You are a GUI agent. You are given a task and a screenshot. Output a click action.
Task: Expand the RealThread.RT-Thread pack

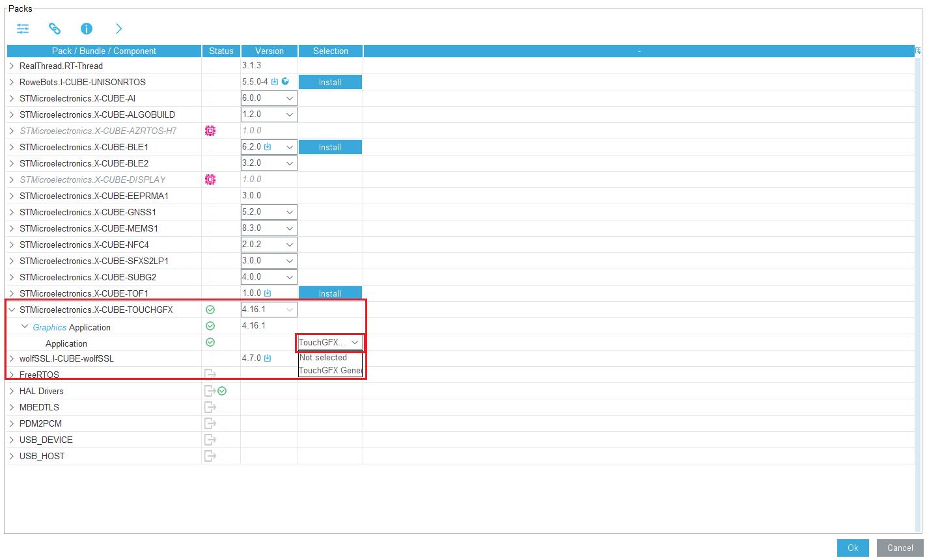click(x=12, y=66)
